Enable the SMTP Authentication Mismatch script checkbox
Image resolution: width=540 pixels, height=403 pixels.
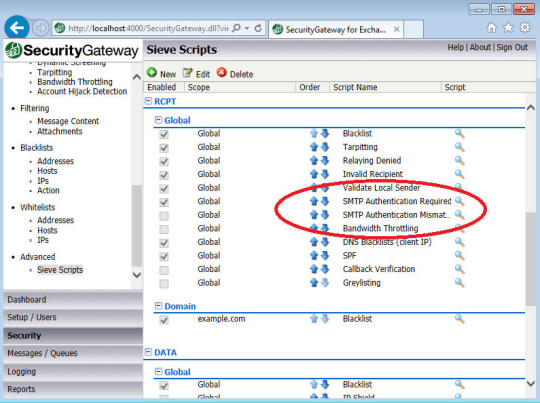coord(164,216)
